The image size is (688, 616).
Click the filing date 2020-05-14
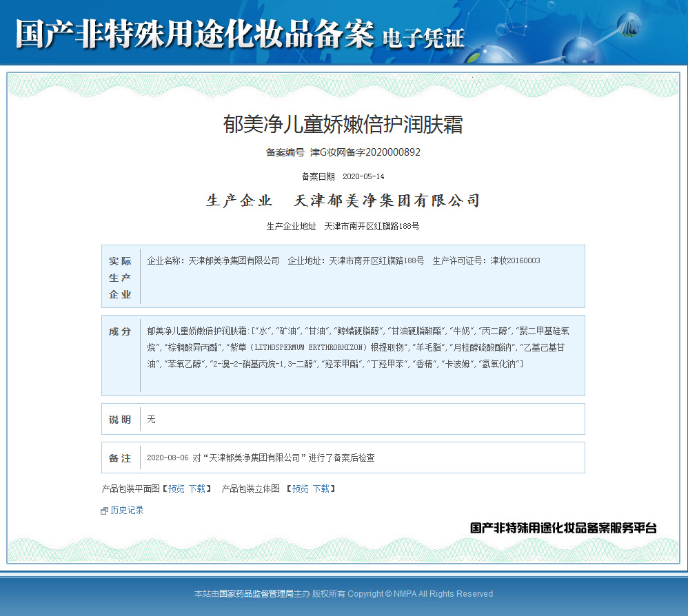point(363,176)
